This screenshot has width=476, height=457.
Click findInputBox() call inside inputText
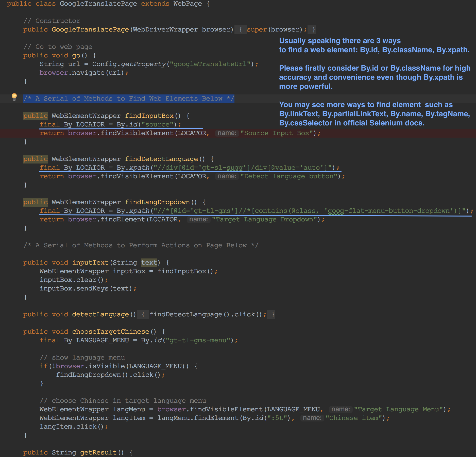[x=185, y=271]
